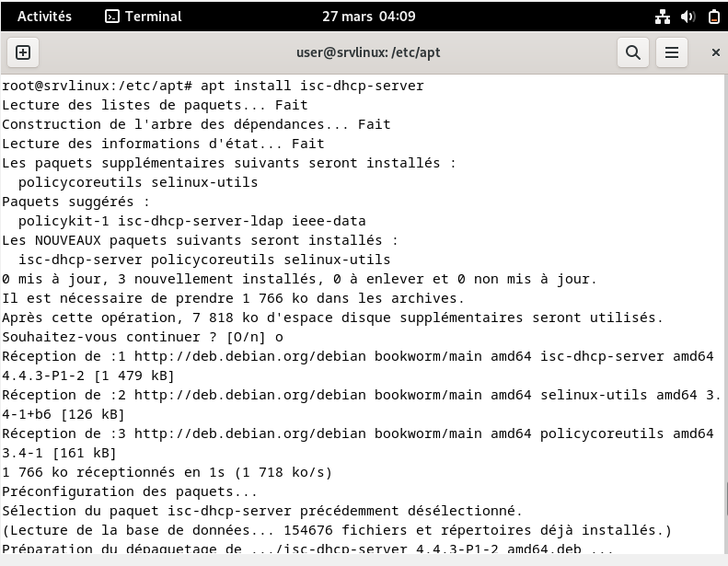Click the window title user@srvlinux: /etc/apt
Image resolution: width=728 pixels, height=566 pixels.
coord(368,52)
